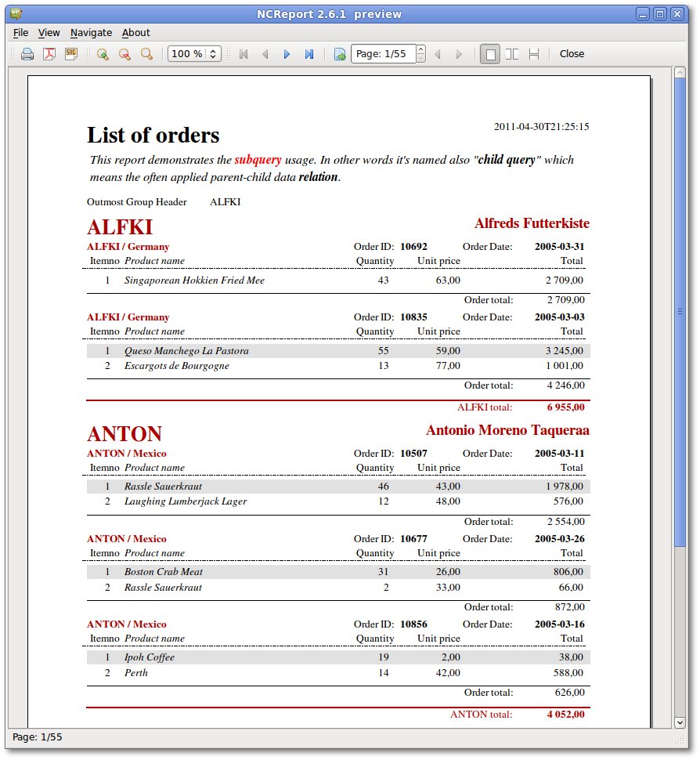
Task: Go to the next page
Action: (x=287, y=54)
